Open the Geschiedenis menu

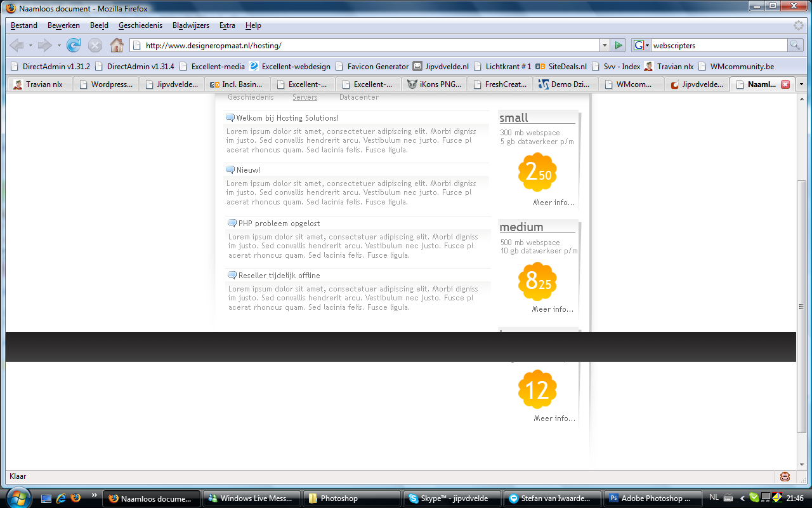[140, 25]
